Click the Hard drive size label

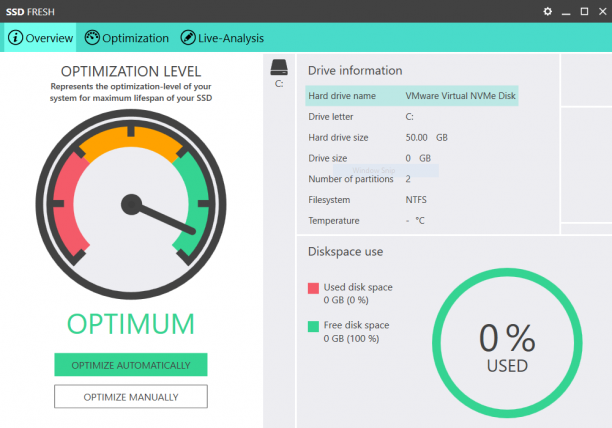(338, 137)
